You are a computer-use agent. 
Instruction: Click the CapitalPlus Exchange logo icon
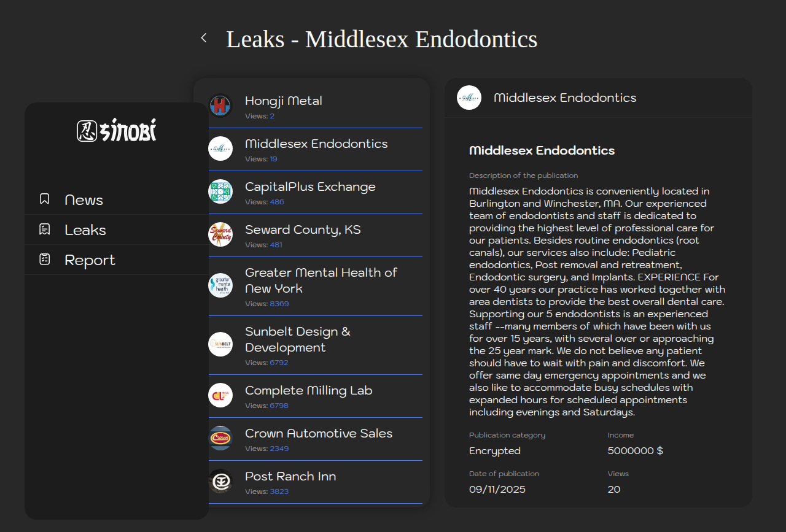pos(220,191)
